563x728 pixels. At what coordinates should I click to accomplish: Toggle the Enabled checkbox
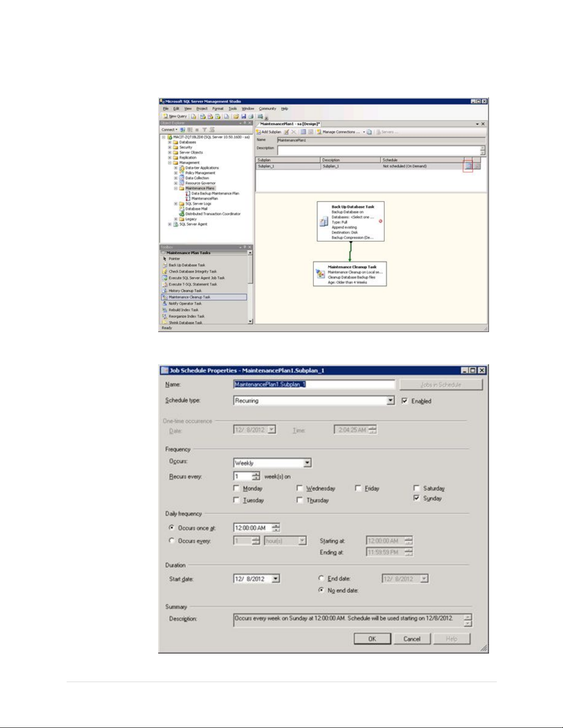point(404,401)
